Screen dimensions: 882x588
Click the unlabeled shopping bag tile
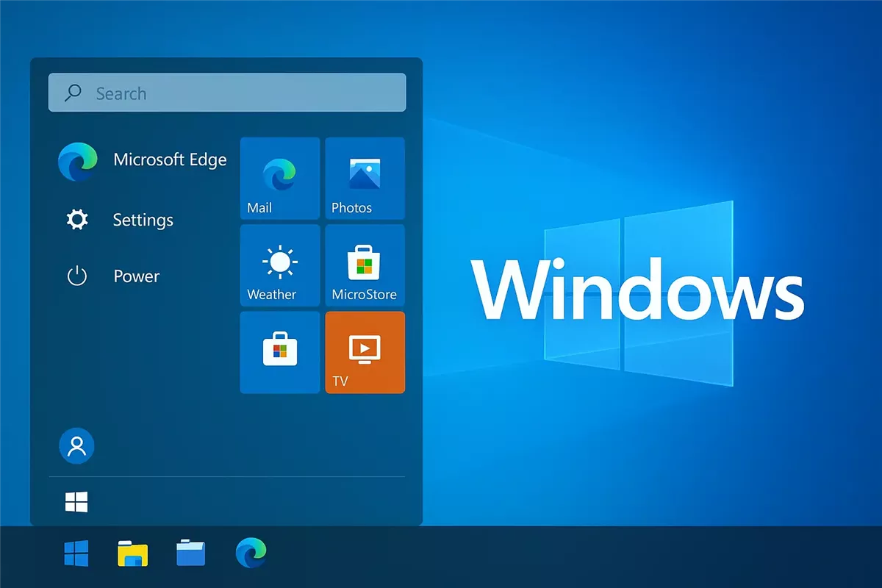(x=280, y=352)
